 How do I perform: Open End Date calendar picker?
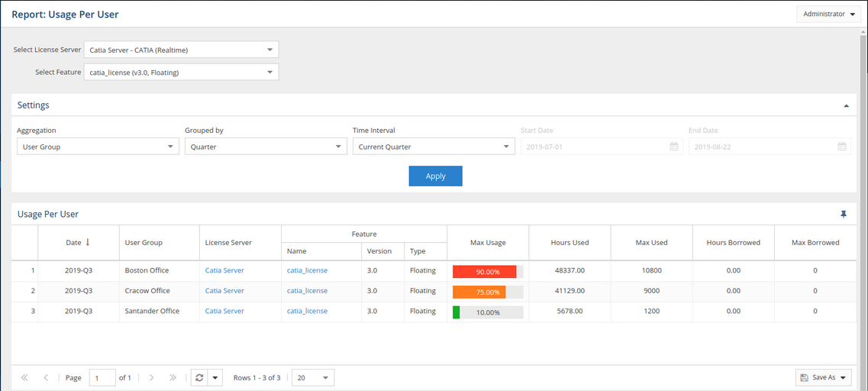pos(841,147)
